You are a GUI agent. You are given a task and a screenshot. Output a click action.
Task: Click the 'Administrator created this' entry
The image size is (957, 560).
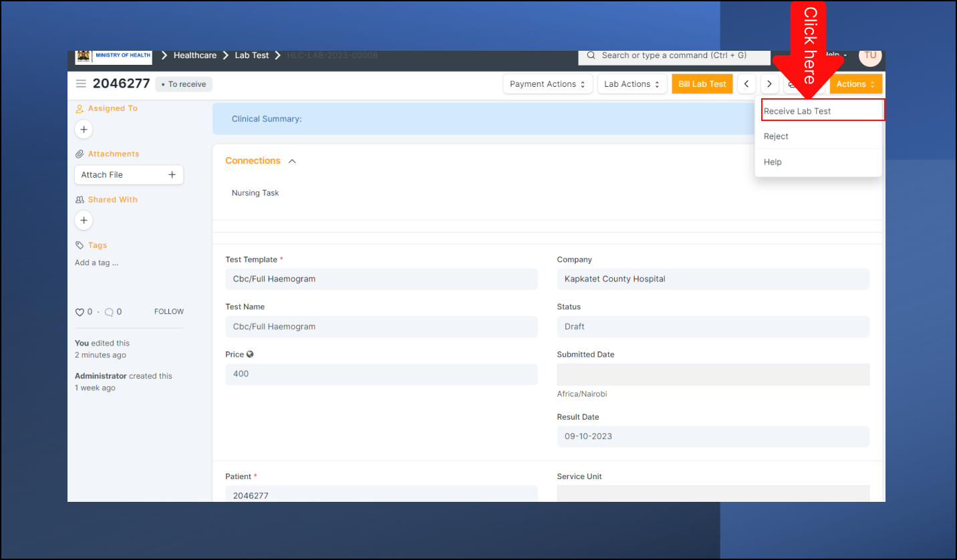124,382
